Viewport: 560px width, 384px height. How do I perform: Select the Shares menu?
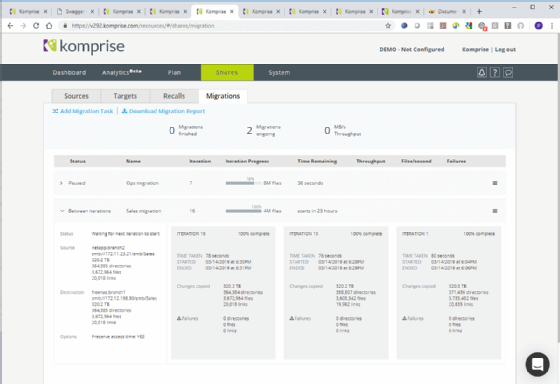click(x=227, y=73)
